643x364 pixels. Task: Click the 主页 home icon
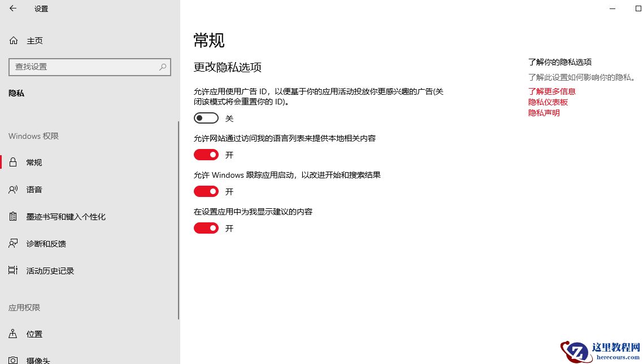pyautogui.click(x=12, y=40)
